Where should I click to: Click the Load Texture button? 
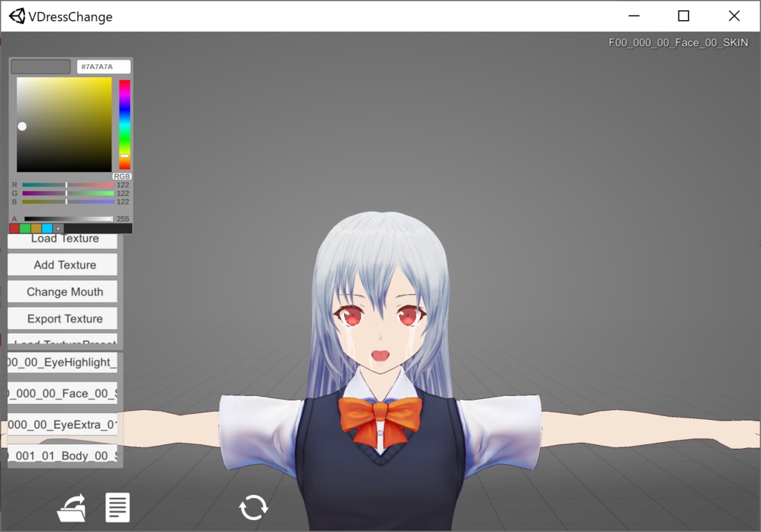click(62, 238)
